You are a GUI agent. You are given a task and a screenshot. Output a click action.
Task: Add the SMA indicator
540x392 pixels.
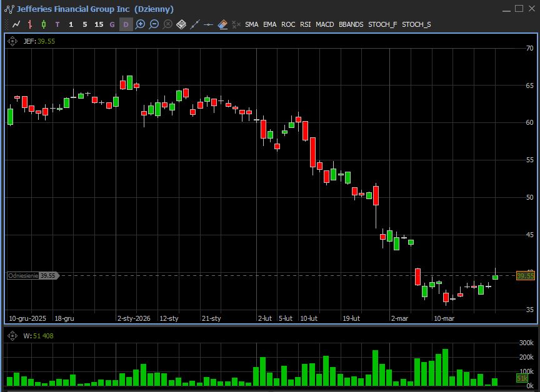251,24
